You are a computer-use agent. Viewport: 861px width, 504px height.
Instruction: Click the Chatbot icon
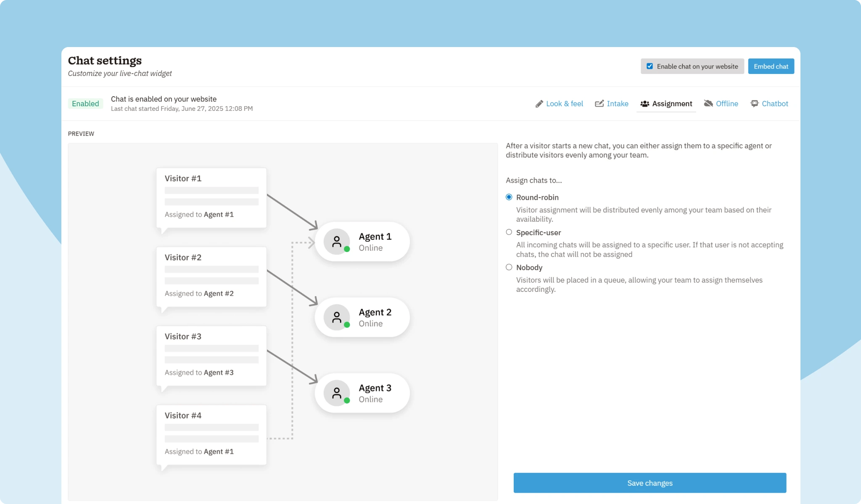coord(754,103)
